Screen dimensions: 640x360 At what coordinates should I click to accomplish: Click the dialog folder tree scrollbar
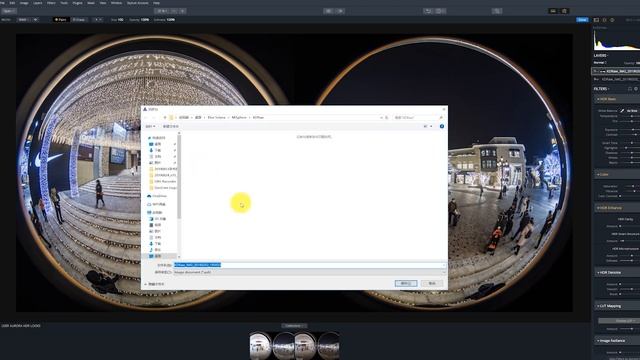point(179,176)
